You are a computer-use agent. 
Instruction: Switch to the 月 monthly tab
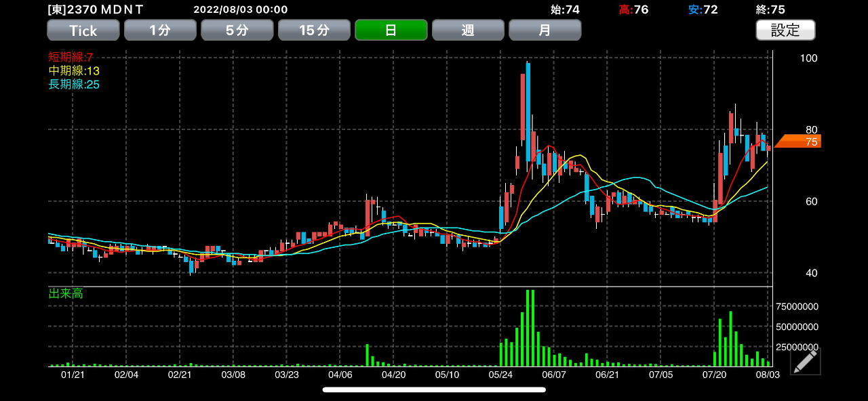(545, 30)
